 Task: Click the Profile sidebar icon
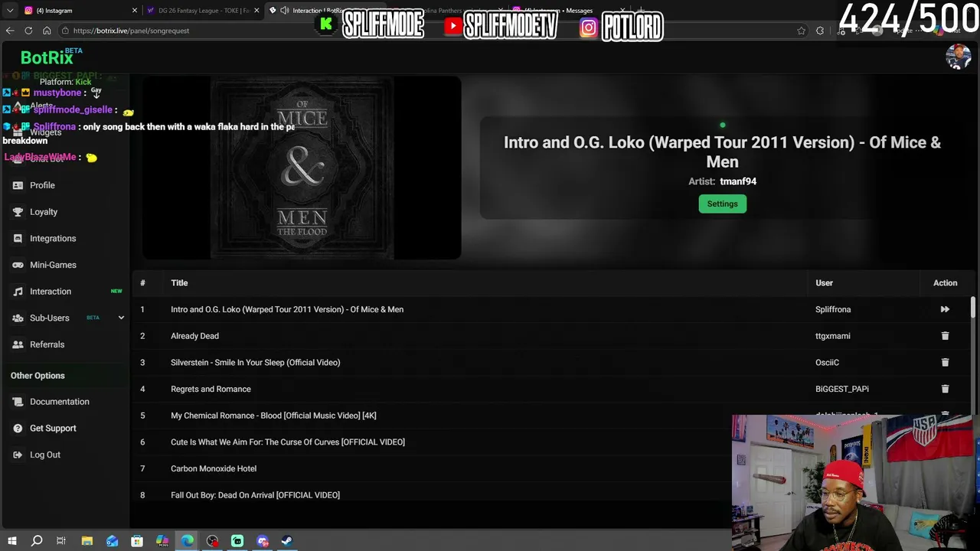coord(18,185)
